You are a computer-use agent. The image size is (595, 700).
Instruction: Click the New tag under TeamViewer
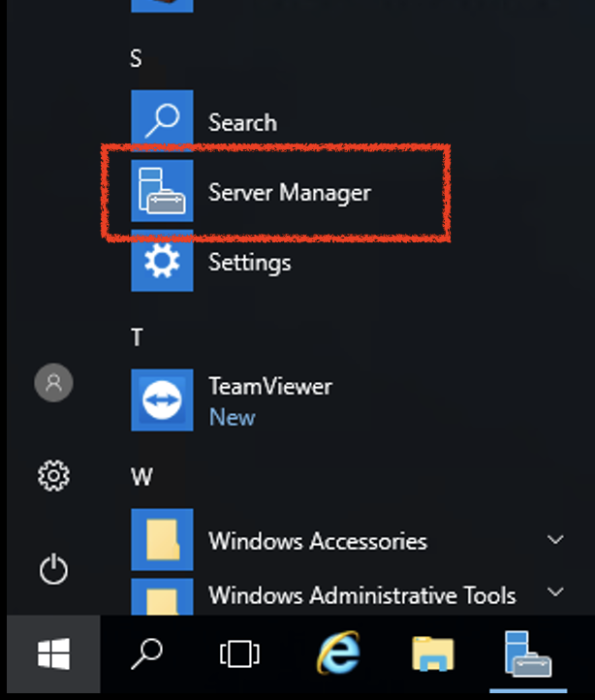[233, 418]
